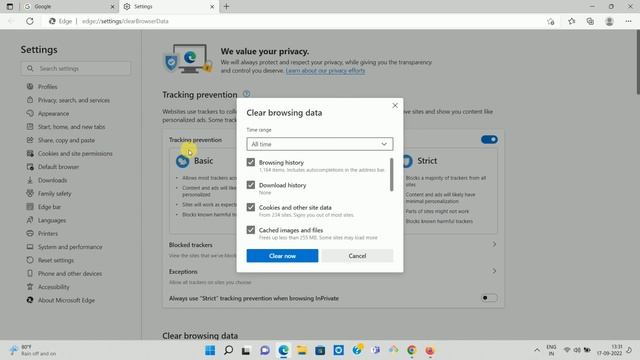640x360 pixels.
Task: Toggle the Tracking prevention switch
Action: (489, 140)
